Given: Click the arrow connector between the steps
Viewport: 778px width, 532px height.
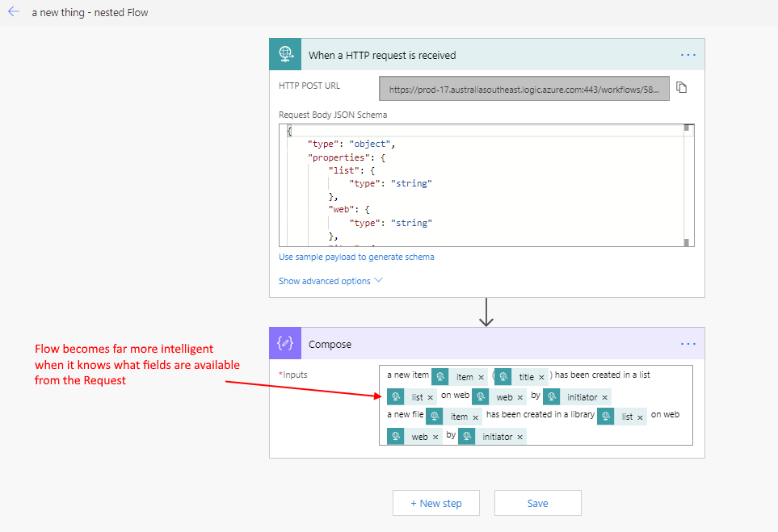Looking at the screenshot, I should tap(486, 312).
